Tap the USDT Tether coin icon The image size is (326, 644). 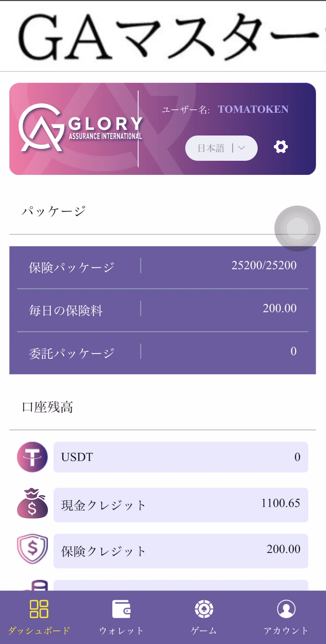[x=32, y=457]
